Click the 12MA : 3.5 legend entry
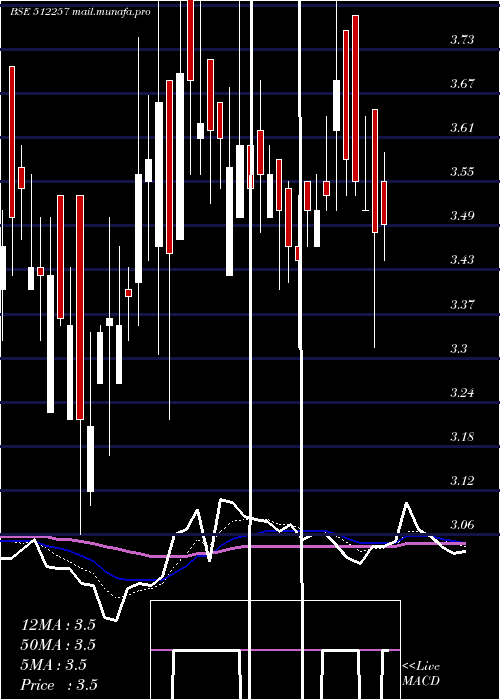Screen dimensions: 500x700 (58, 625)
